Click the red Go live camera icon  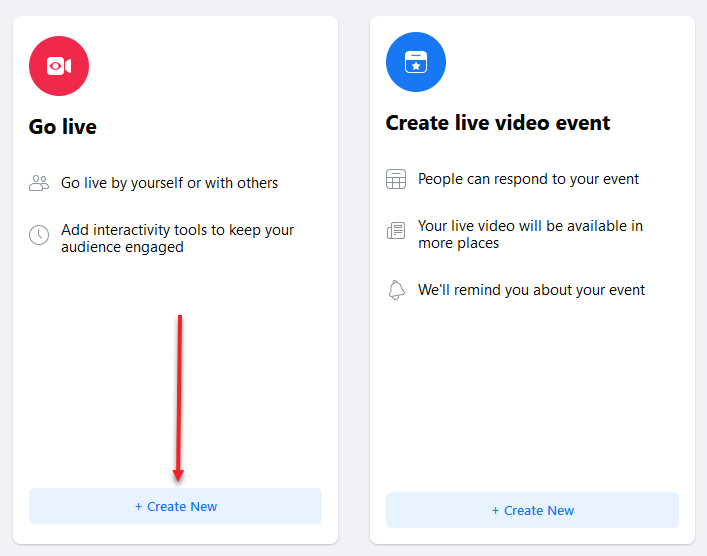tap(59, 66)
